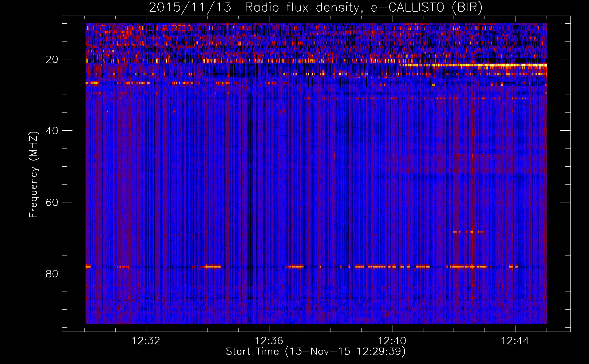Click the Start Time axis label
The height and width of the screenshot is (364, 589).
coord(316,352)
